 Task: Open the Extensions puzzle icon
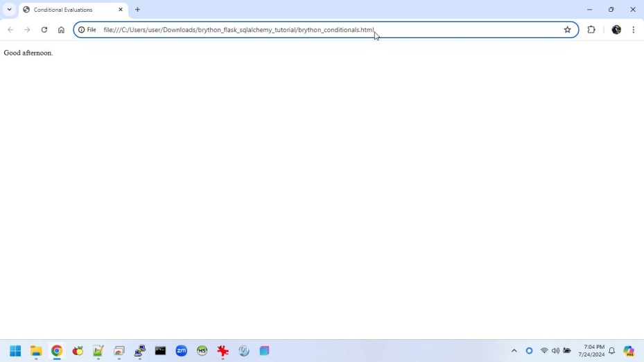(x=591, y=30)
